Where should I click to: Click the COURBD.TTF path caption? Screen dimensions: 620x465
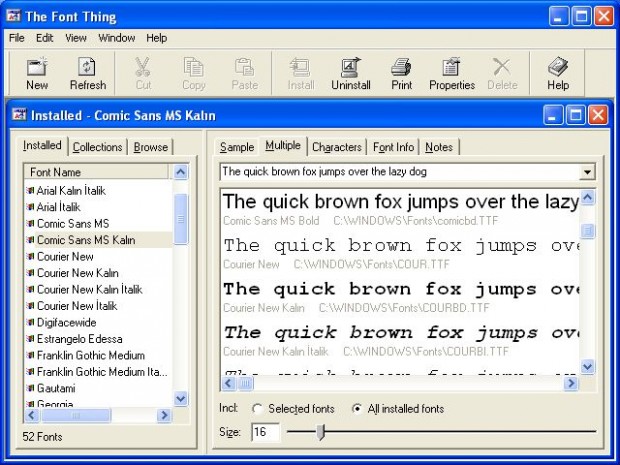tap(404, 308)
